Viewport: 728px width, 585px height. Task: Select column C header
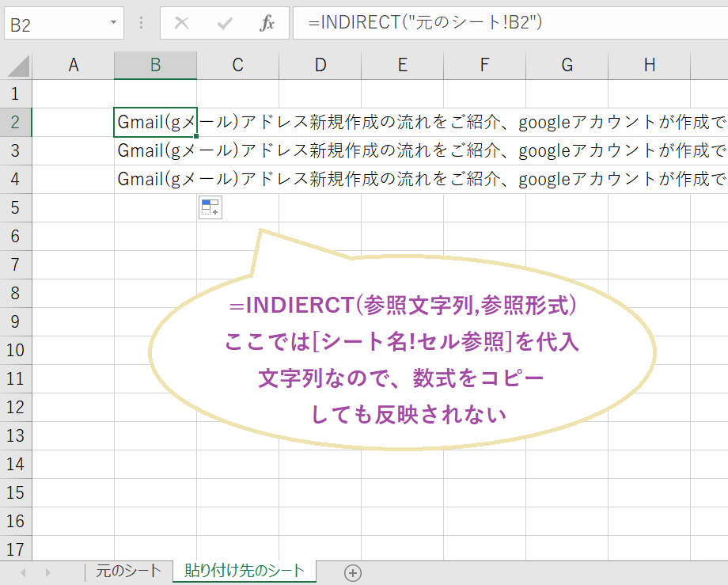point(237,65)
